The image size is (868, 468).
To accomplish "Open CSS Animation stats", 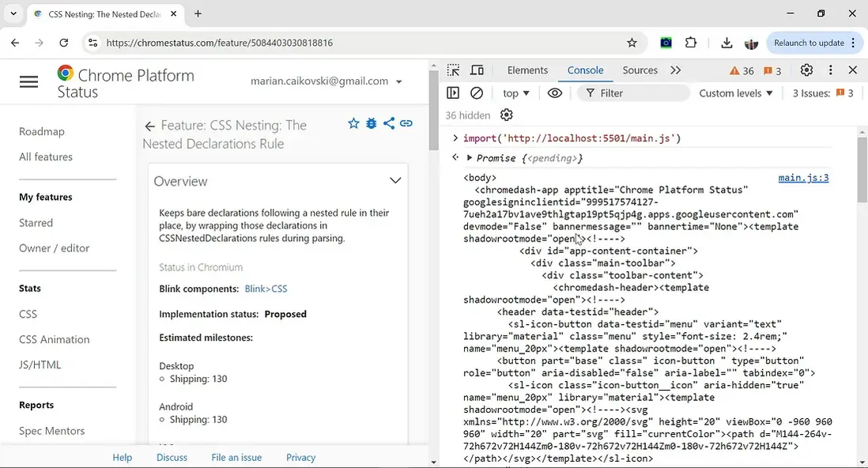I will (x=55, y=339).
